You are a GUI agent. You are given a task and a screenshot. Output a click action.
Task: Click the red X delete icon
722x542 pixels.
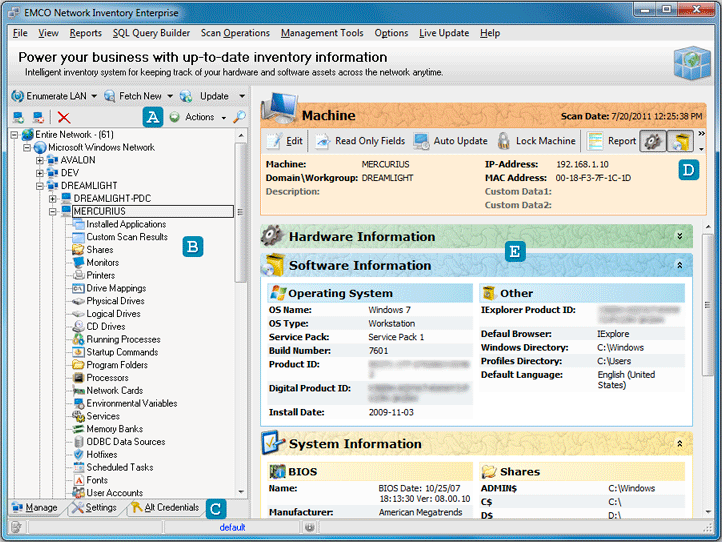[64, 117]
